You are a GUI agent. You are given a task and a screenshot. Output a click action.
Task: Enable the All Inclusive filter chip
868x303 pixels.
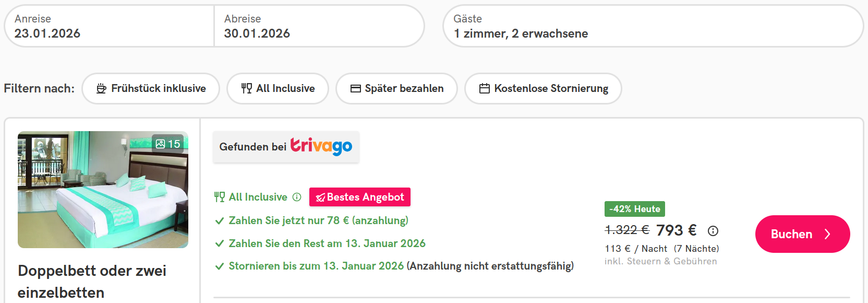pos(278,88)
